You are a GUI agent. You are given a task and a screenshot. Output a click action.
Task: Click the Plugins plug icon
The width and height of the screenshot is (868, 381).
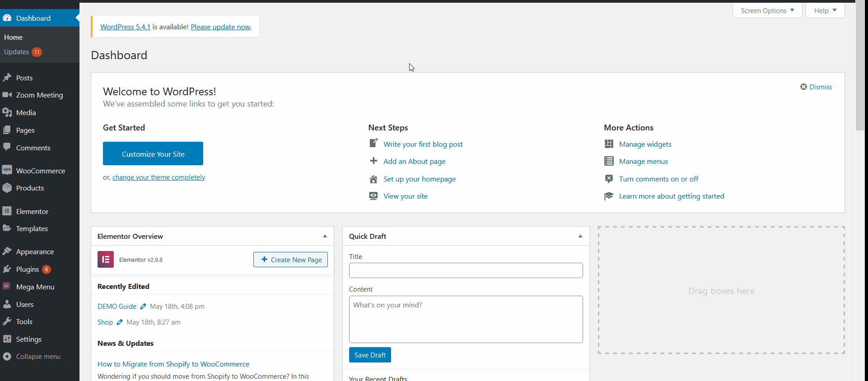[x=7, y=269]
